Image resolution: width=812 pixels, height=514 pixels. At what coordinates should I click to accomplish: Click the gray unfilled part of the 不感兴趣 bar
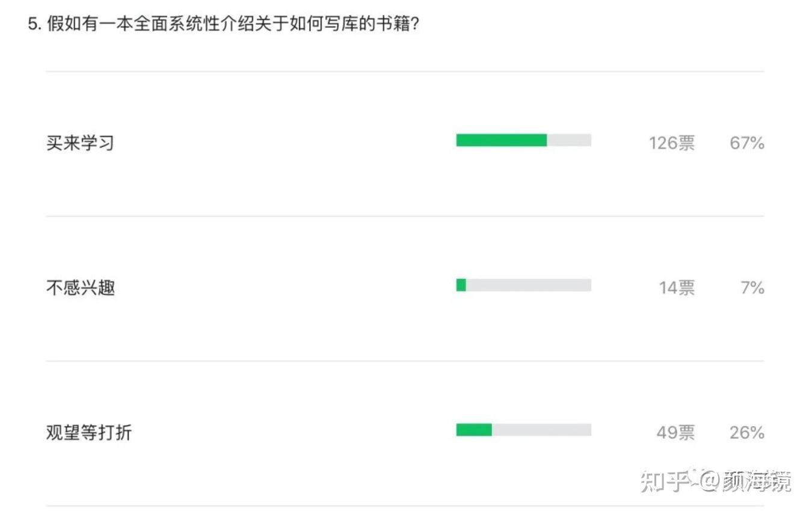(x=528, y=285)
